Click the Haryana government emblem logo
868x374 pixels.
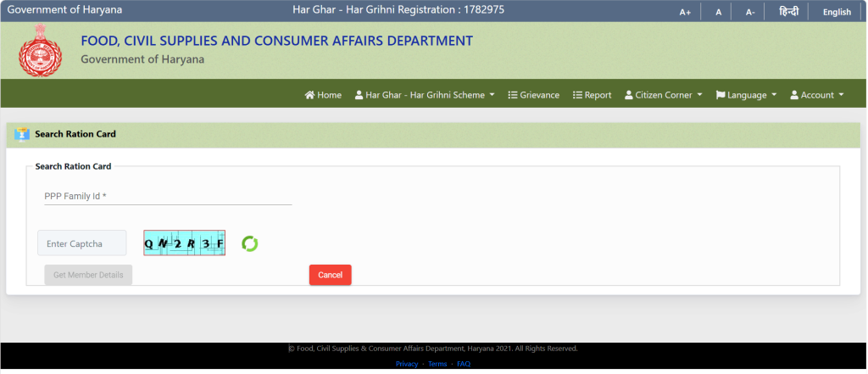(x=40, y=50)
